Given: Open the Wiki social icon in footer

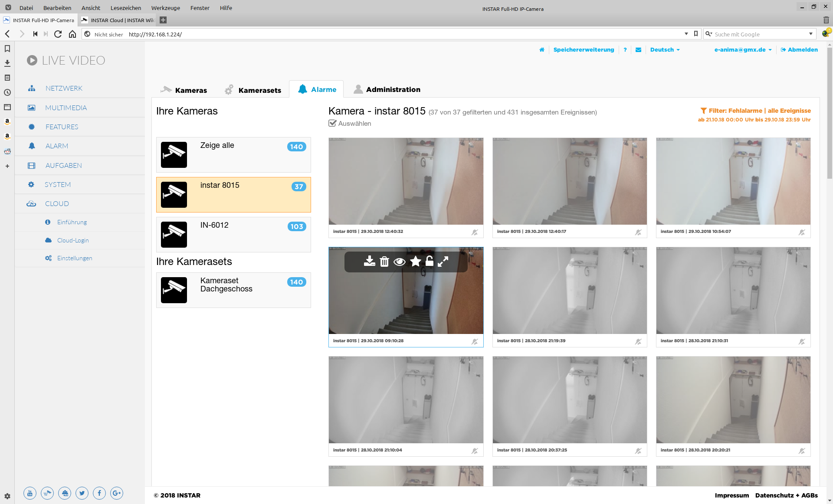Looking at the screenshot, I should tap(47, 493).
